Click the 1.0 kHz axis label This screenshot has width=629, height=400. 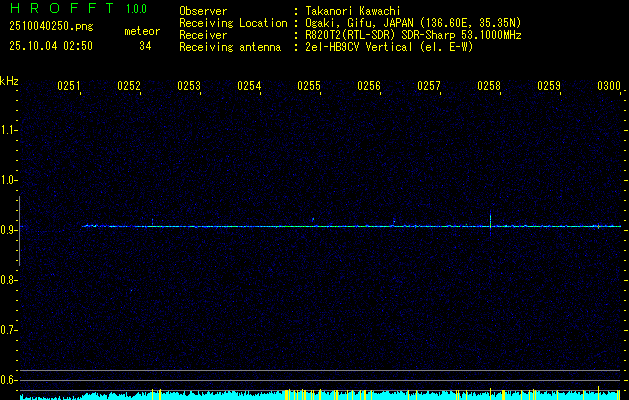click(x=8, y=180)
